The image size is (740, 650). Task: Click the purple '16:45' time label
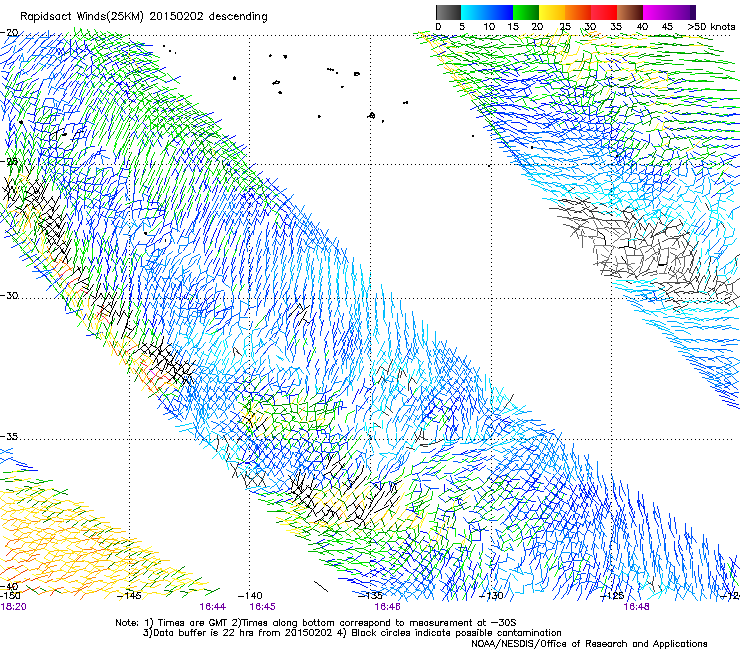[x=262, y=607]
